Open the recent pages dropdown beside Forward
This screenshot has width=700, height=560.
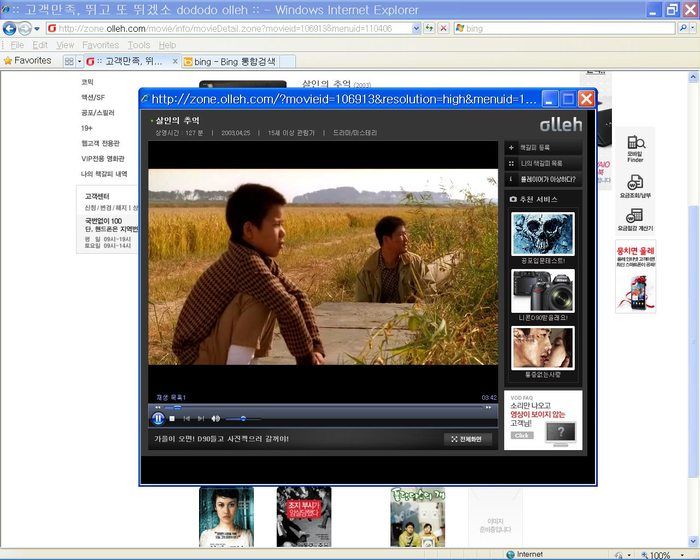coord(37,29)
